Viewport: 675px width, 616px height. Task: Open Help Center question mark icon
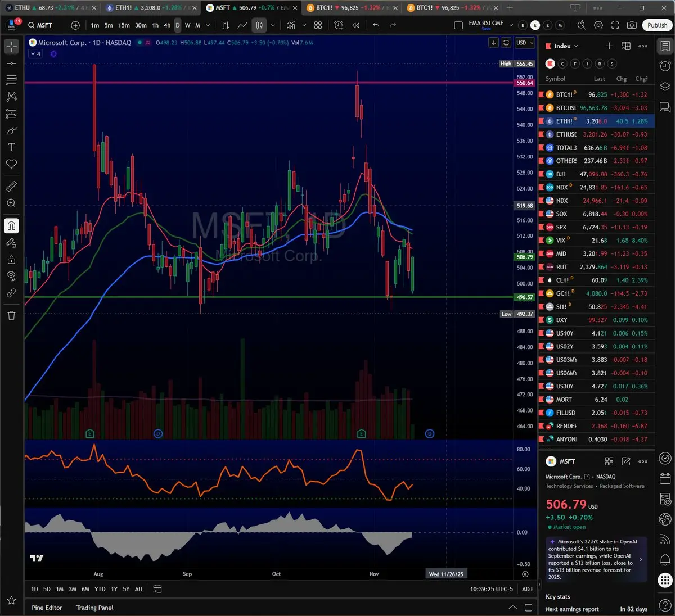point(665,606)
